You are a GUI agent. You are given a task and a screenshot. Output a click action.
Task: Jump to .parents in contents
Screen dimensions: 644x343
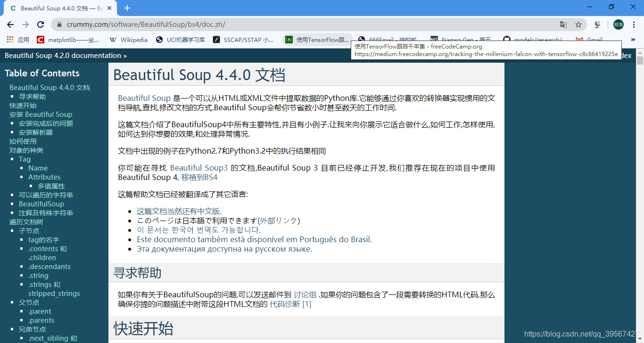[x=41, y=320]
